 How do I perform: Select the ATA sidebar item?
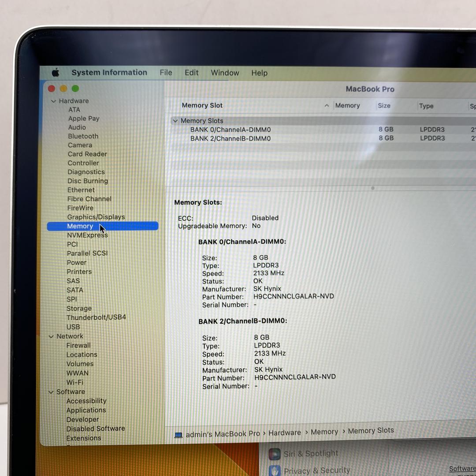[74, 110]
